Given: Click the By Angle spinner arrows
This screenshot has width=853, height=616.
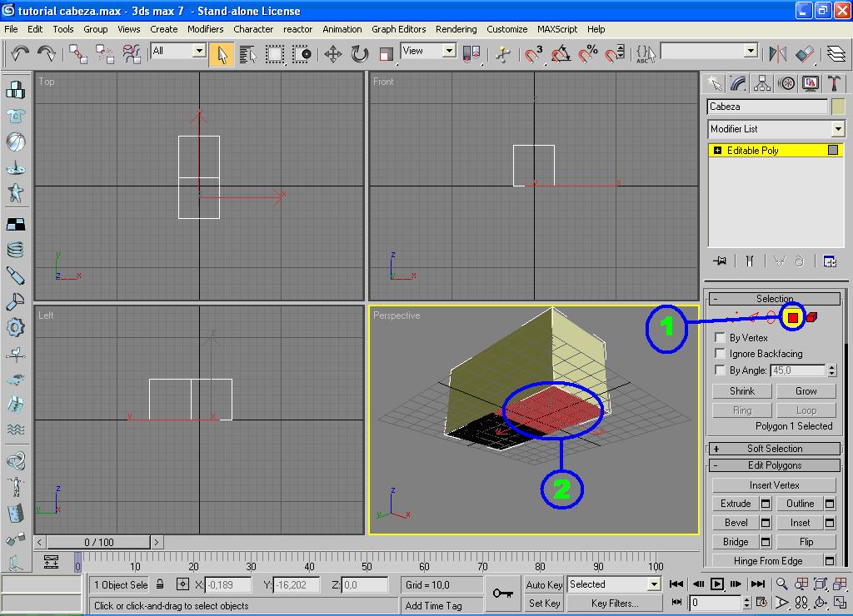Looking at the screenshot, I should click(831, 370).
